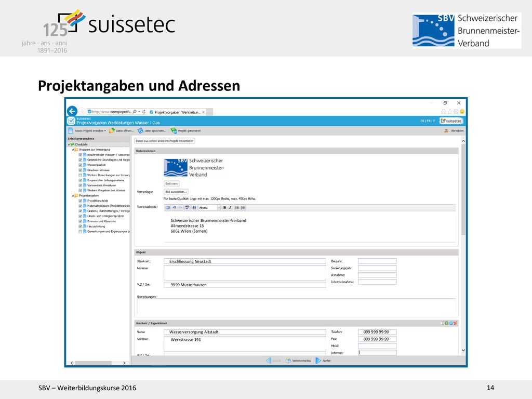Click Daten aus anderem Projekt importieren
This screenshot has height=399, width=532.
point(165,141)
